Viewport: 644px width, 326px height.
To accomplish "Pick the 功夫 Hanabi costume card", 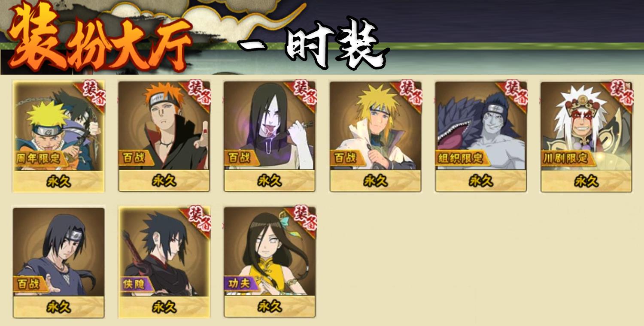I will click(x=270, y=263).
